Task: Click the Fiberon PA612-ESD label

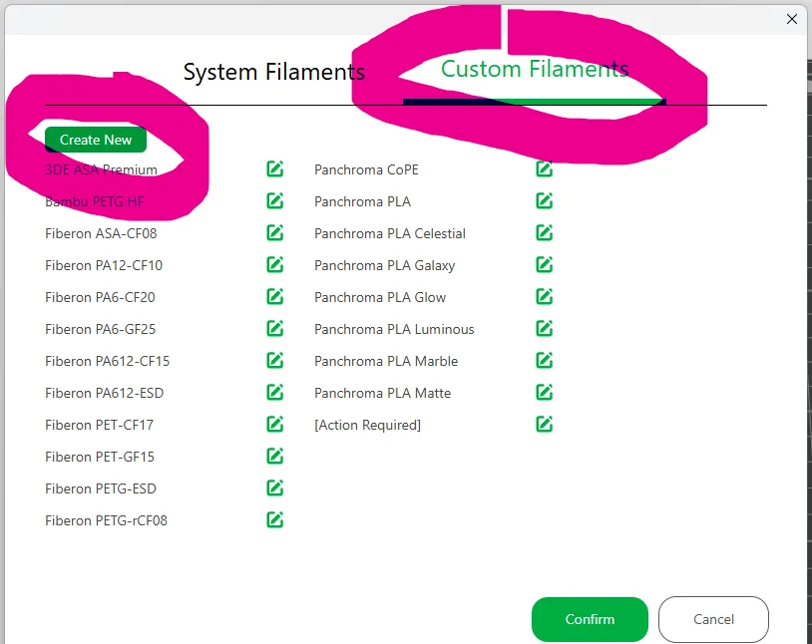Action: tap(104, 393)
